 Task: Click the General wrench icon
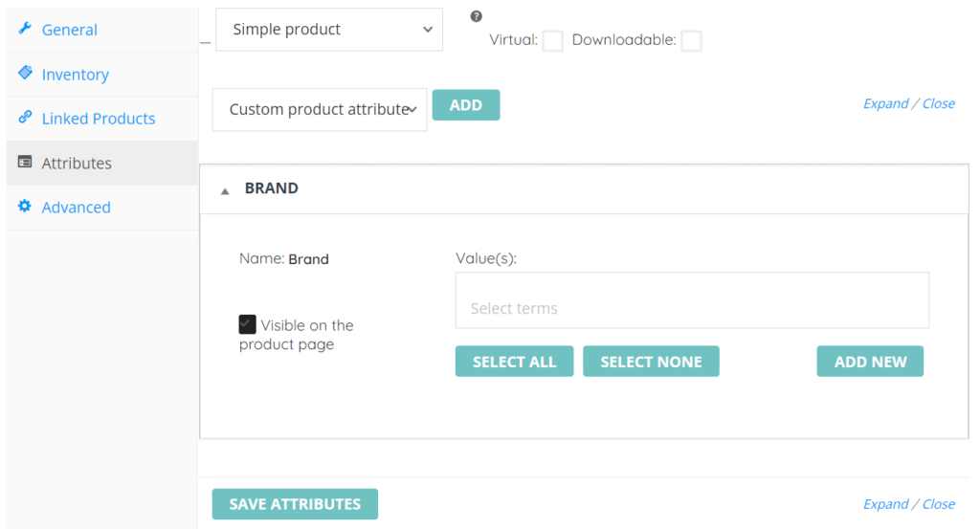click(25, 29)
